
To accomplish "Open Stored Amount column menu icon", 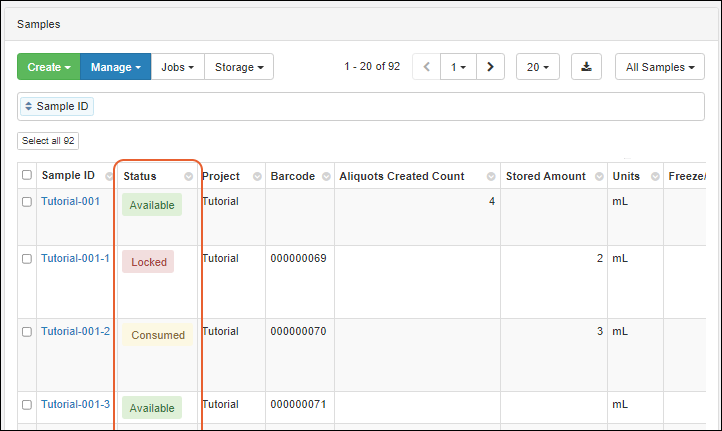I will pos(596,177).
